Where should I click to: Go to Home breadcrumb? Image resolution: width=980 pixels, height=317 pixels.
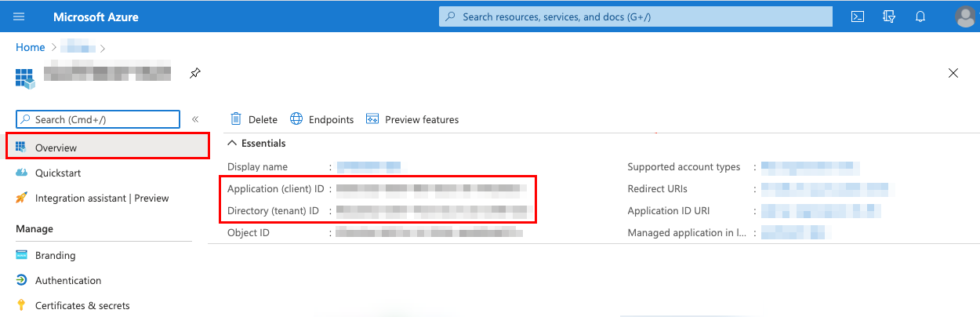click(31, 47)
